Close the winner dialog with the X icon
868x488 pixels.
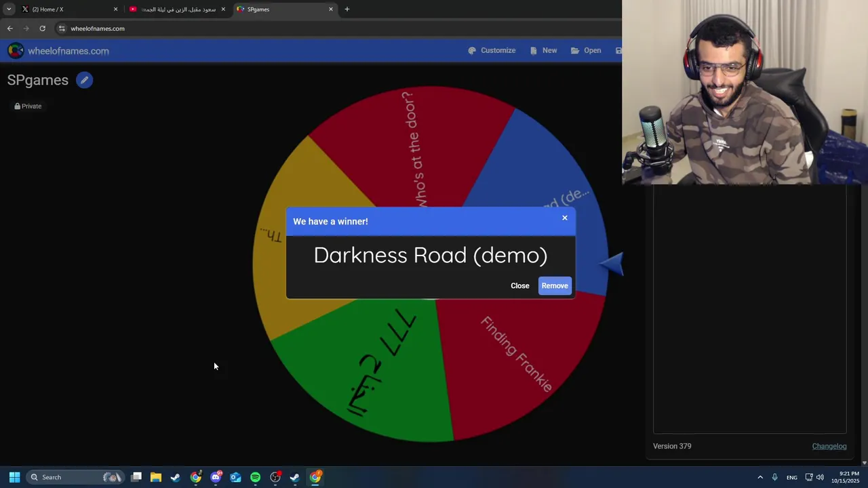coord(564,218)
